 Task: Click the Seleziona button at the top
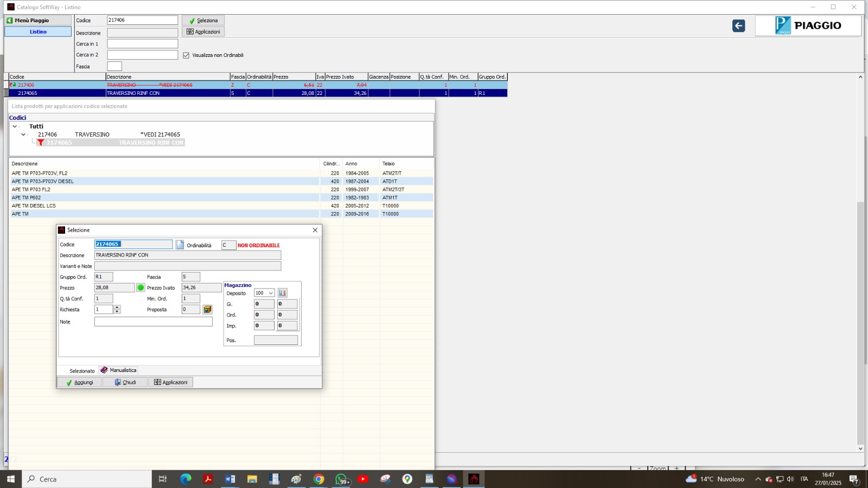pyautogui.click(x=203, y=21)
